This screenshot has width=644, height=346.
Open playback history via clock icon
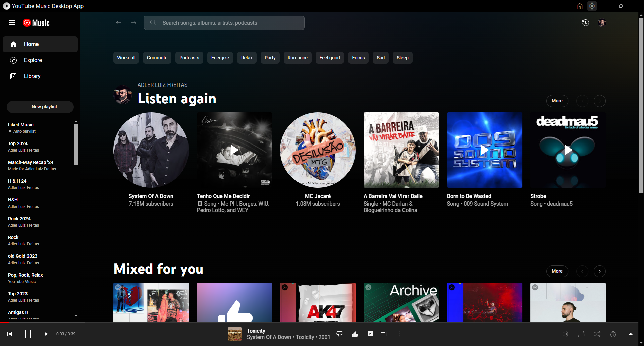[585, 22]
